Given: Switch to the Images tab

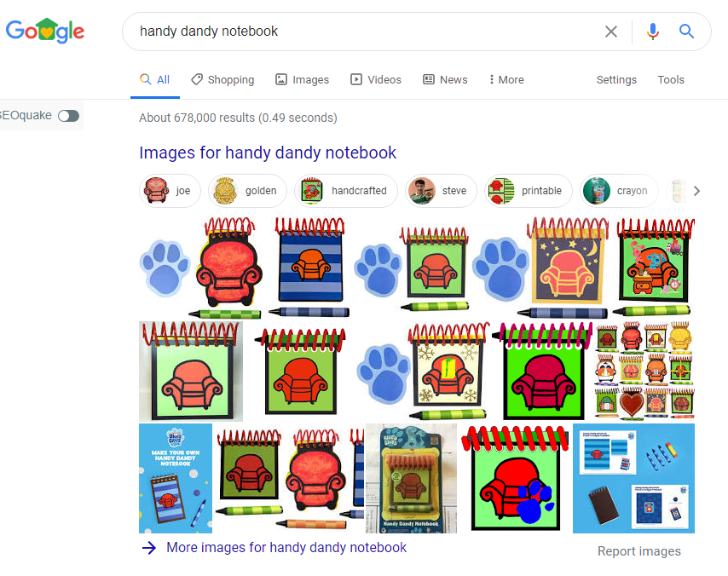Looking at the screenshot, I should [x=303, y=80].
